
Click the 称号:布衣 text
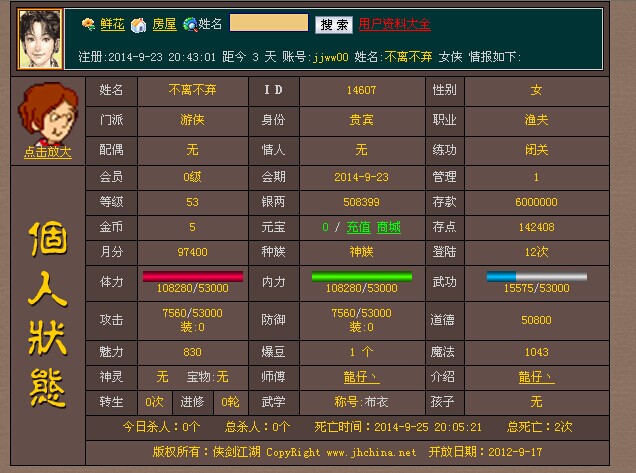[x=361, y=402]
